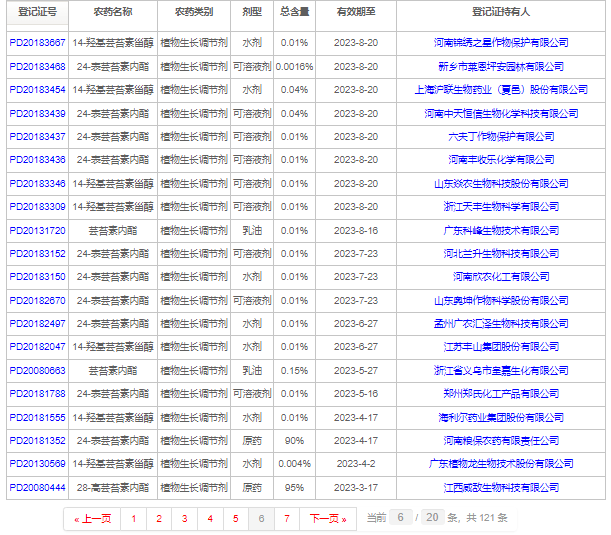611x535 pixels.
Task: Open registration PD20183436 link
Action: tap(37, 160)
